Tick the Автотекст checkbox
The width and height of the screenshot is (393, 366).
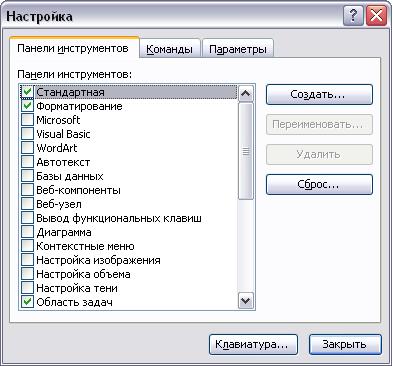pos(27,162)
